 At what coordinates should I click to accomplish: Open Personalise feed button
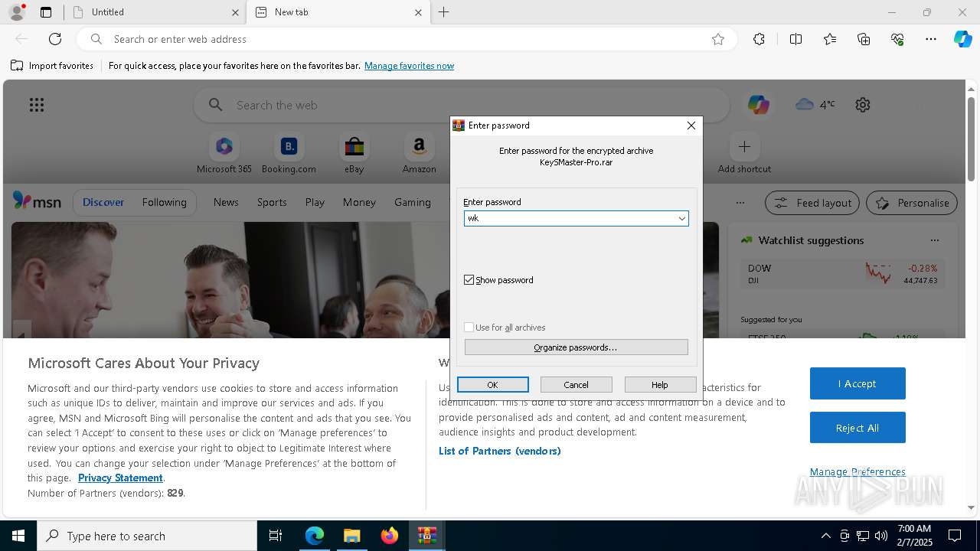[x=912, y=203]
